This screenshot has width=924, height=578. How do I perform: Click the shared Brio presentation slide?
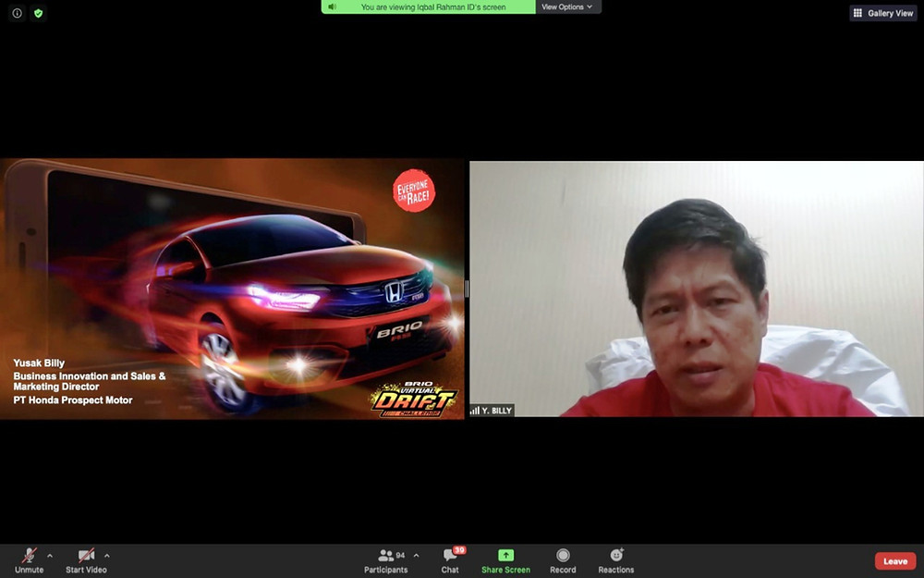232,289
